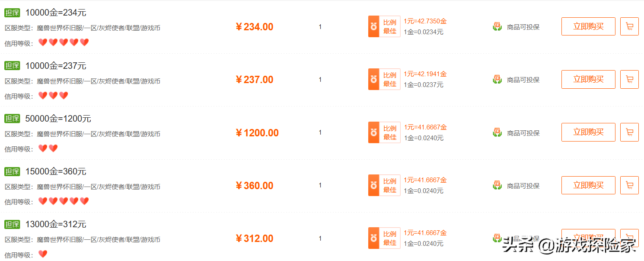Viewport: 644px width, 261px height.
Task: Open the 13000金=312元 listing title
Action: [x=56, y=224]
